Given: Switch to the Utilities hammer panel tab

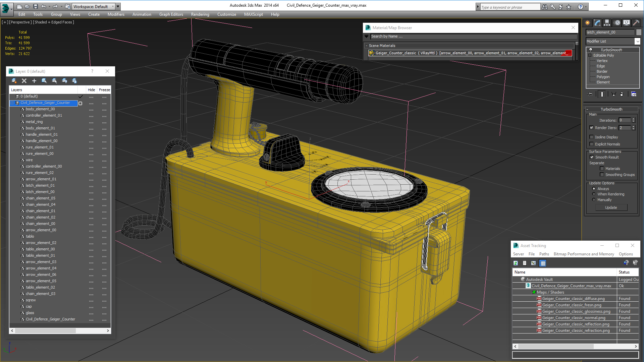Looking at the screenshot, I should [x=636, y=23].
